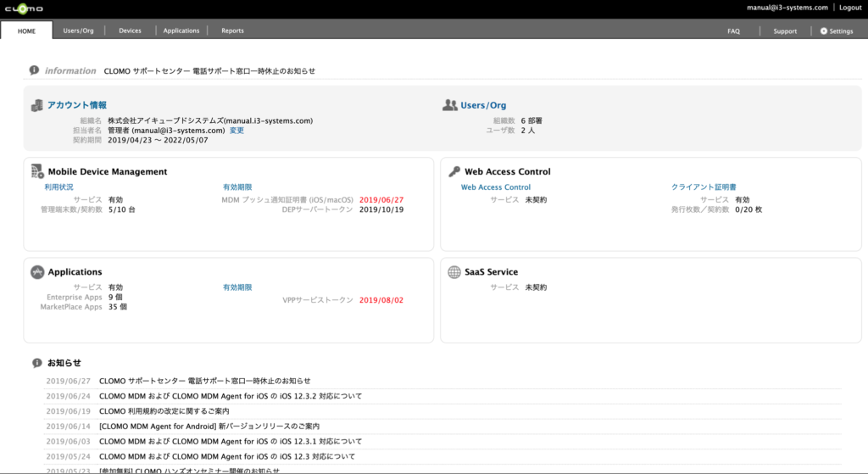Open the Web Access Control blue link
868x474 pixels.
495,187
